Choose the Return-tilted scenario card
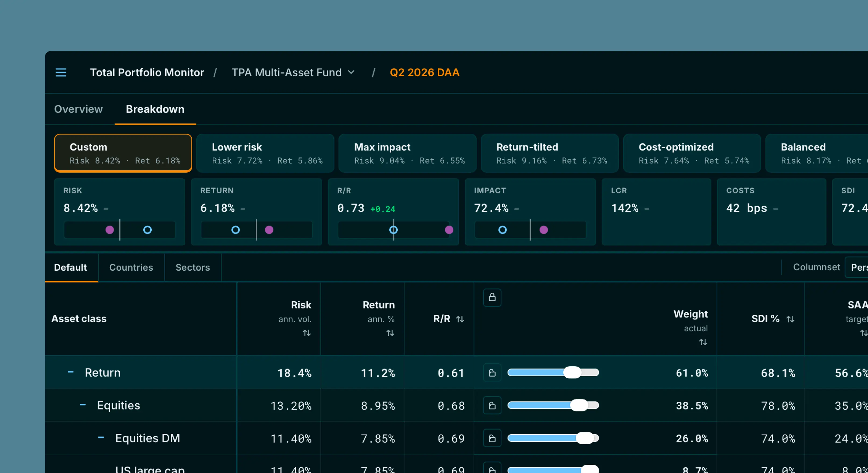The height and width of the screenshot is (473, 868). (550, 153)
